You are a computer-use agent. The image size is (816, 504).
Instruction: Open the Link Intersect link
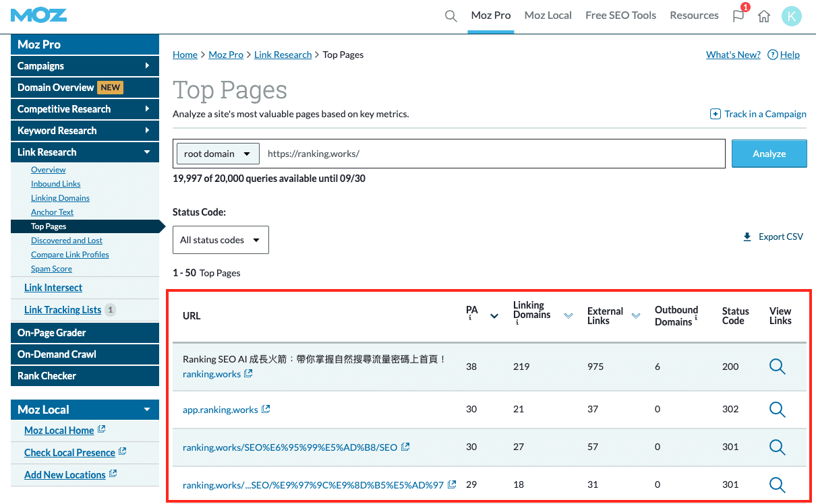53,288
